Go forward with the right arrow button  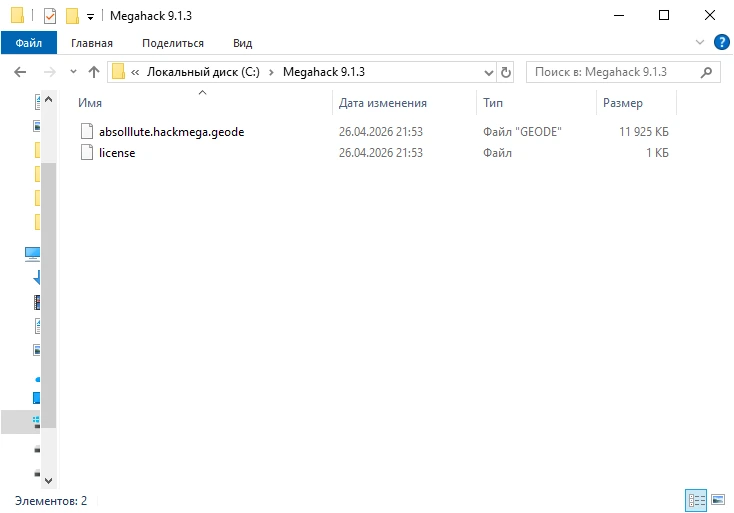pyautogui.click(x=49, y=72)
